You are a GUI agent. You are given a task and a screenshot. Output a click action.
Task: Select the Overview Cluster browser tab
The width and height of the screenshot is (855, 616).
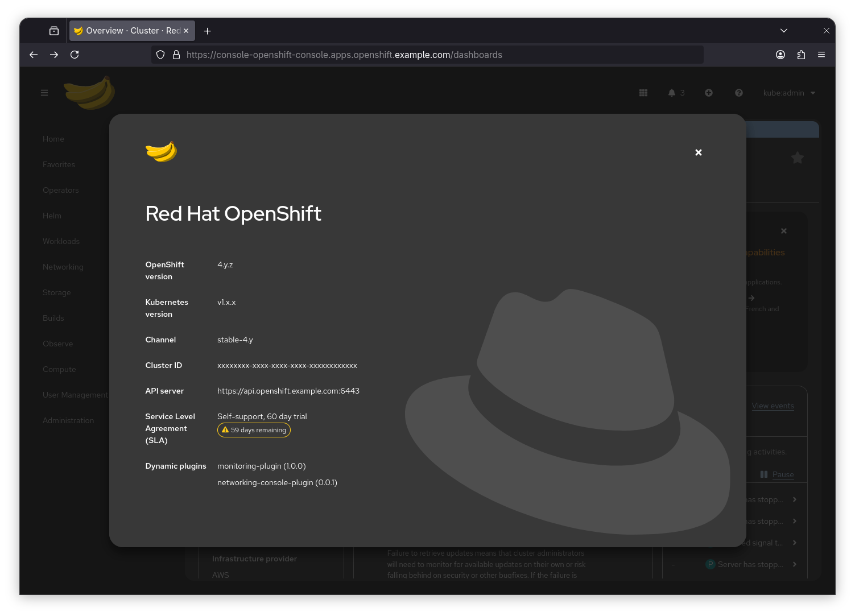point(128,31)
